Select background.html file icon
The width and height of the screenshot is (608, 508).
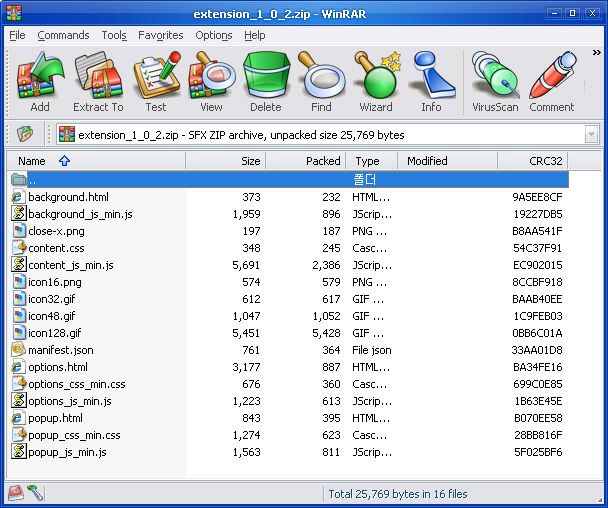pos(18,197)
